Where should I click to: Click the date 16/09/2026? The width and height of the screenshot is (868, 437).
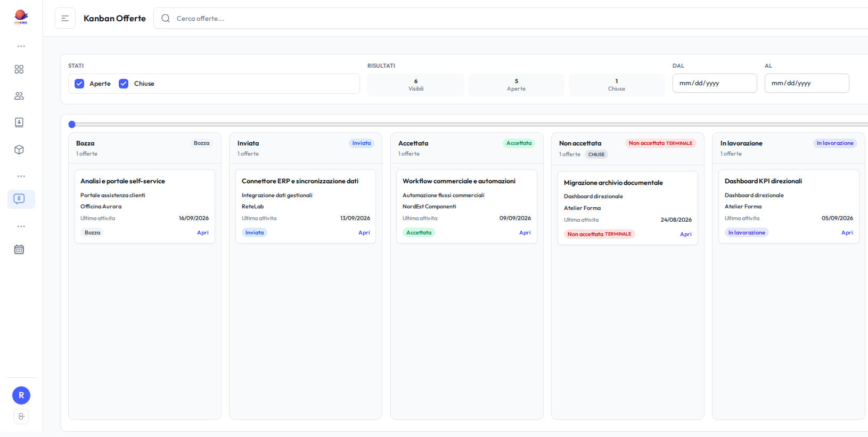pos(194,218)
